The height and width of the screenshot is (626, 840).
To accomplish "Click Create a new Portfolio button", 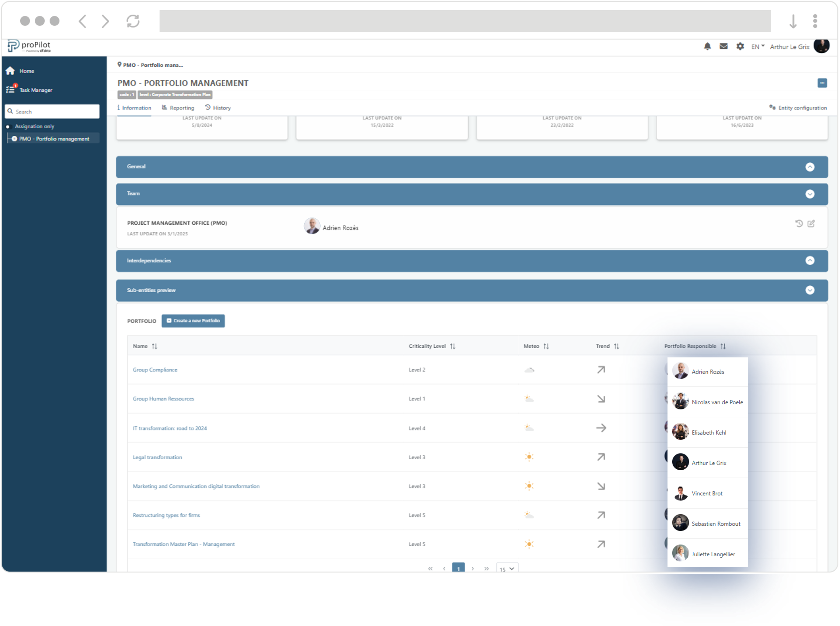I will pyautogui.click(x=193, y=321).
